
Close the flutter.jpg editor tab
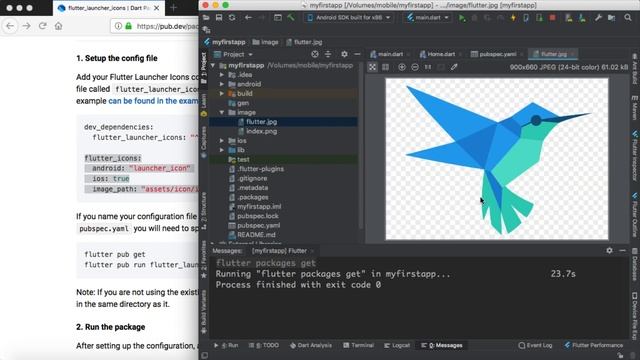pos(573,54)
